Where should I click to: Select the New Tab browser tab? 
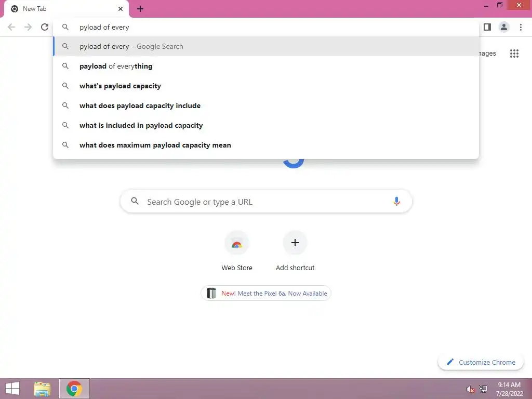tap(66, 9)
